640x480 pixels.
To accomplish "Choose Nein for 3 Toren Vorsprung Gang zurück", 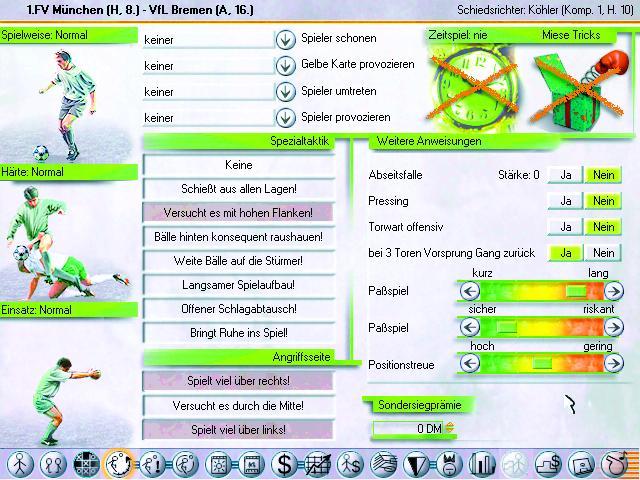I will (603, 253).
